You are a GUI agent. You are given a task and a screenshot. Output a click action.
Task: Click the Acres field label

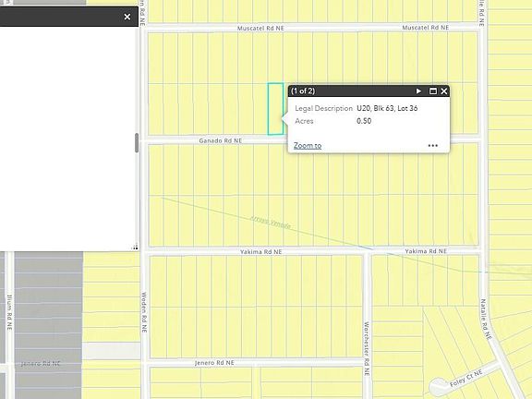(304, 121)
